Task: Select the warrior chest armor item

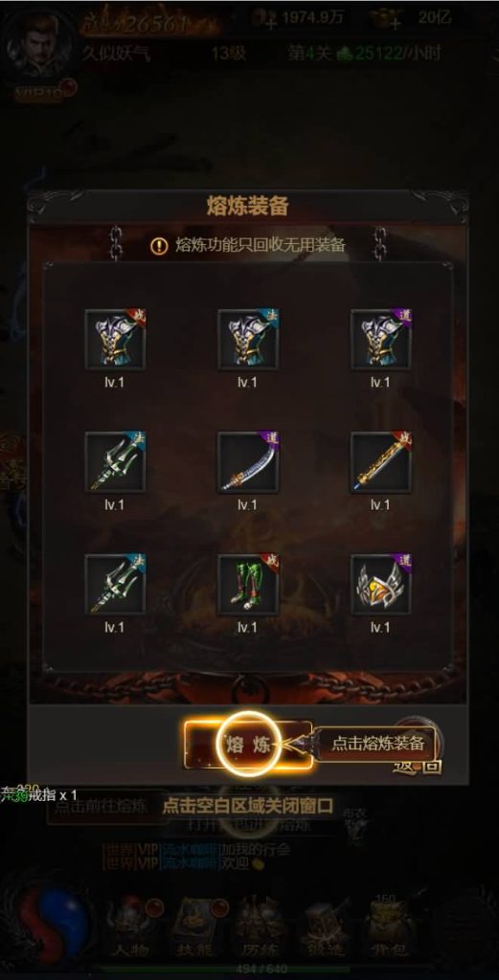Action: (115, 340)
